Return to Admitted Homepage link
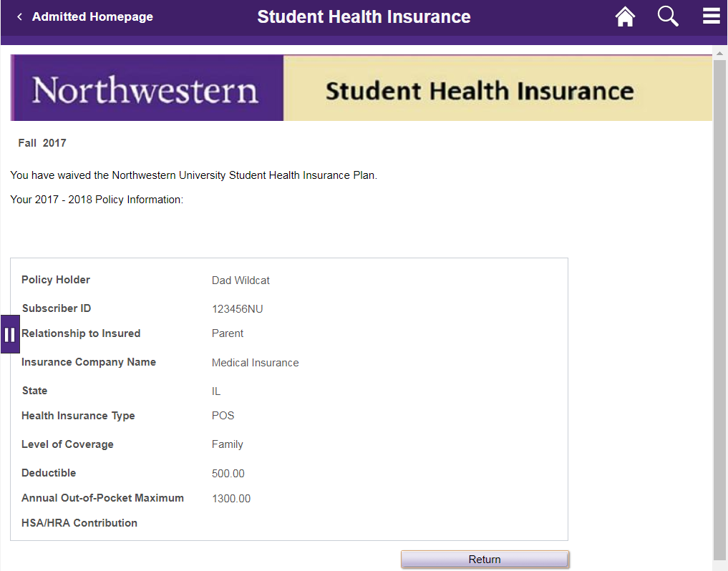Screen dimensions: 728x571 (x=92, y=16)
